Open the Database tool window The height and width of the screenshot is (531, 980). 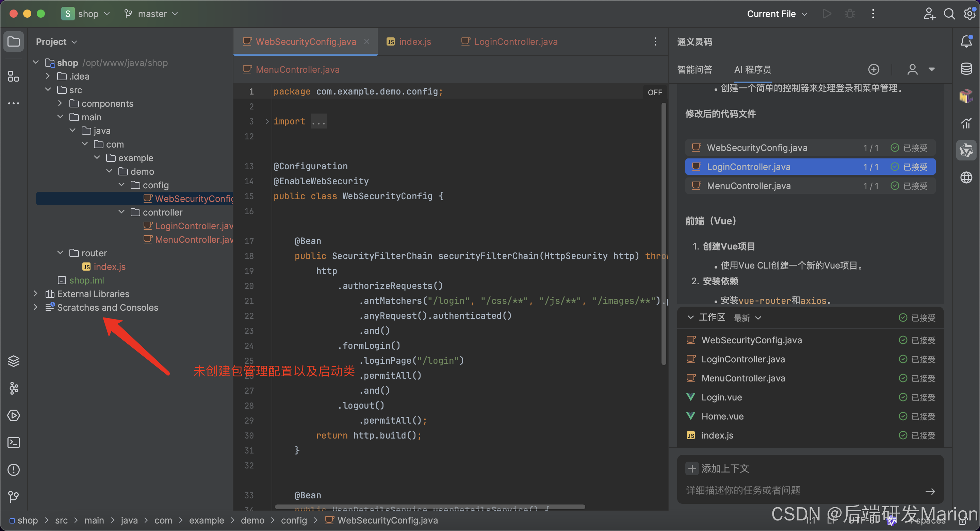(x=966, y=69)
